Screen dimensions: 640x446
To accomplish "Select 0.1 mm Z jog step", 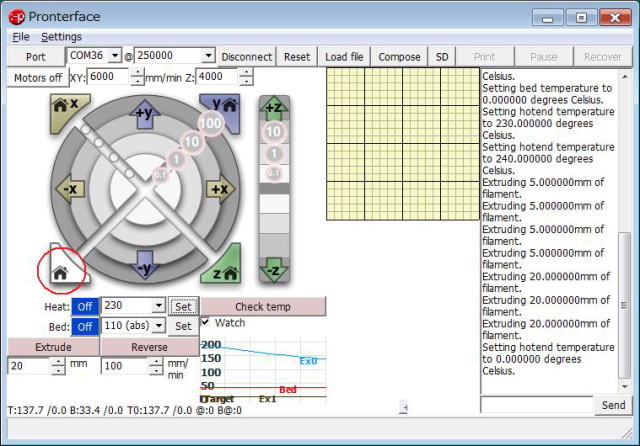I will (x=273, y=173).
